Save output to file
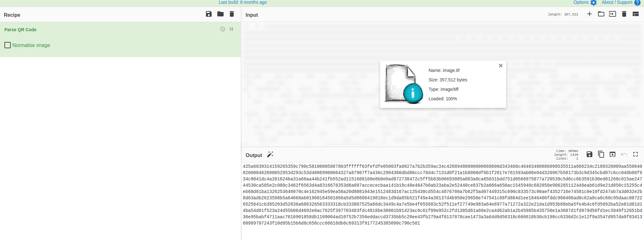Screen dimensions: 644x240 [x=590, y=154]
